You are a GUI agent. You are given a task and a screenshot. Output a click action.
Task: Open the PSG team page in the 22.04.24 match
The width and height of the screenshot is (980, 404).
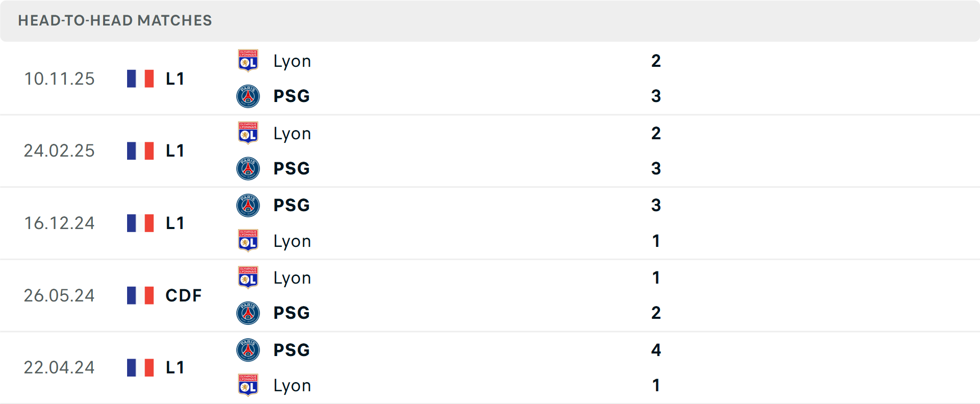[290, 350]
